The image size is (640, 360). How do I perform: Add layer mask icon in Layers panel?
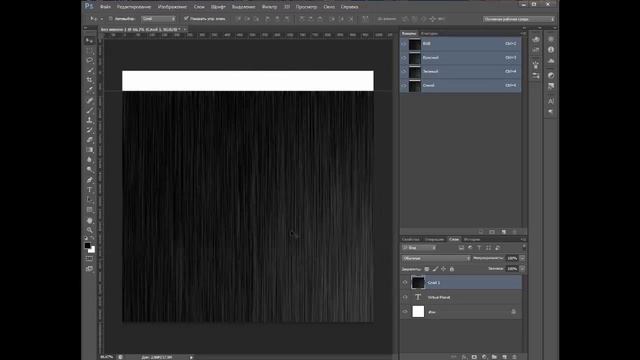pyautogui.click(x=474, y=357)
